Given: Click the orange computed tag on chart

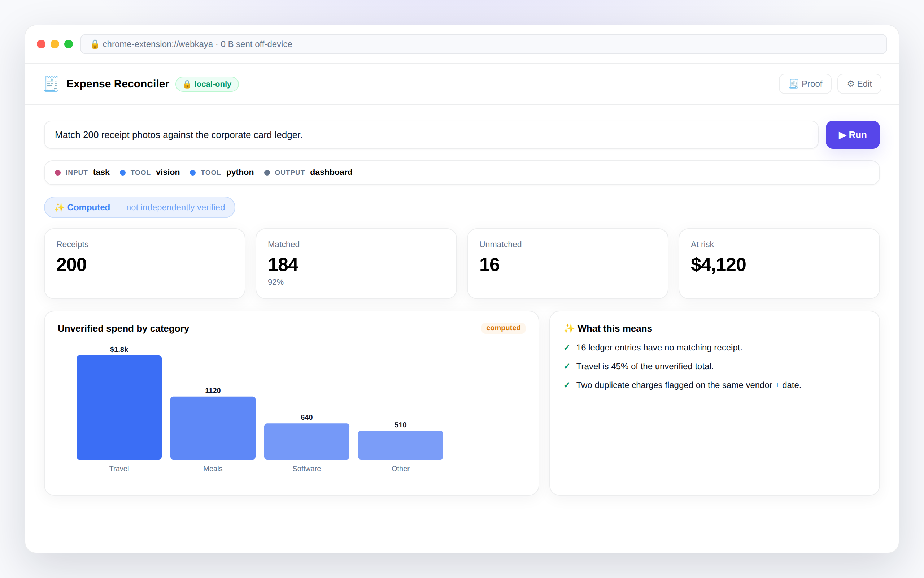Looking at the screenshot, I should coord(503,328).
